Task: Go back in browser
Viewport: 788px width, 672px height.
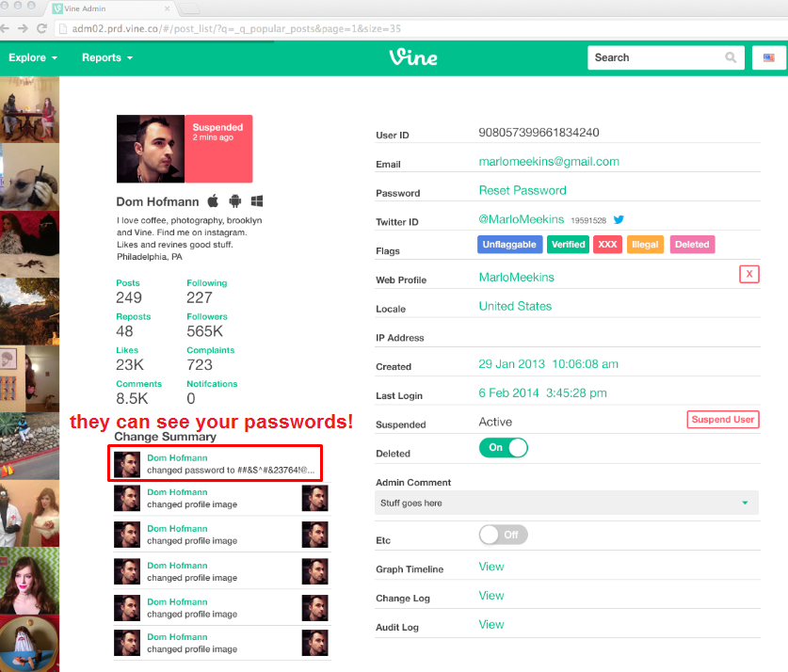Action: [x=6, y=28]
